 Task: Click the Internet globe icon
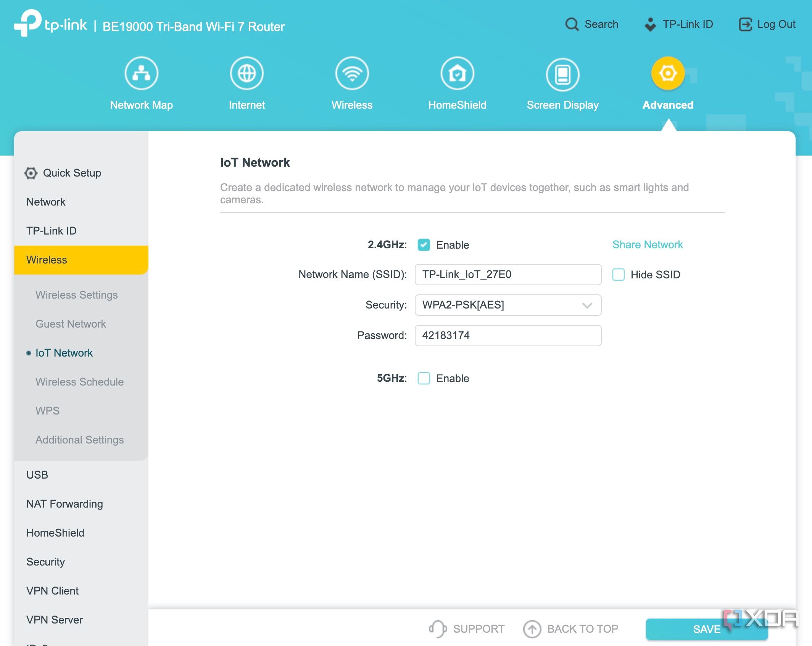pyautogui.click(x=246, y=73)
